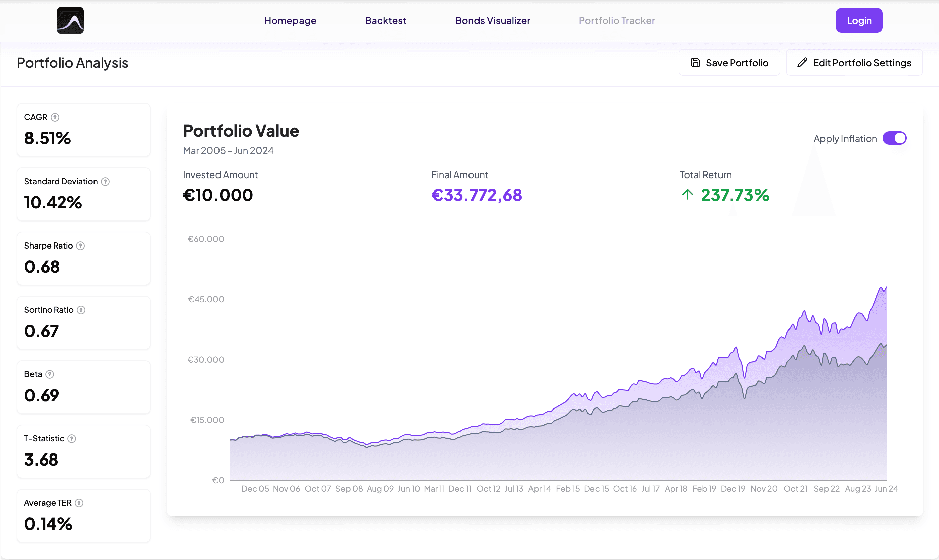939x560 pixels.
Task: Click the app logo icon
Action: click(x=70, y=20)
